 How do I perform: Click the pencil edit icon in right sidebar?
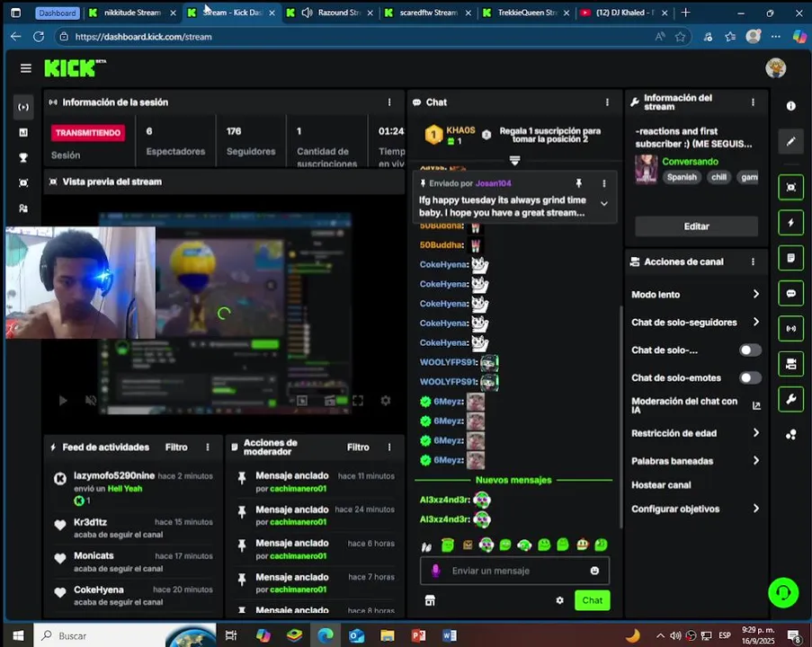(x=790, y=141)
